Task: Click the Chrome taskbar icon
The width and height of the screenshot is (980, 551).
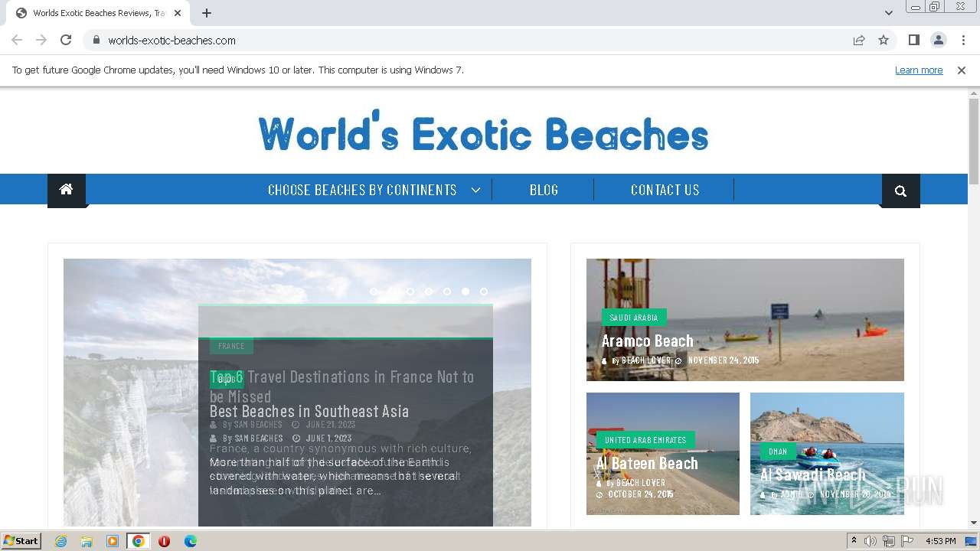Action: (x=138, y=541)
